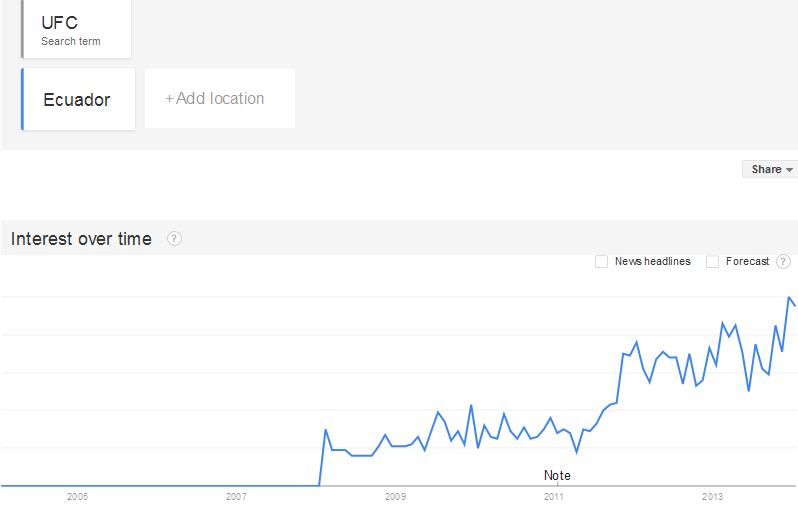This screenshot has height=506, width=798.
Task: Open the Share dropdown
Action: coord(771,170)
